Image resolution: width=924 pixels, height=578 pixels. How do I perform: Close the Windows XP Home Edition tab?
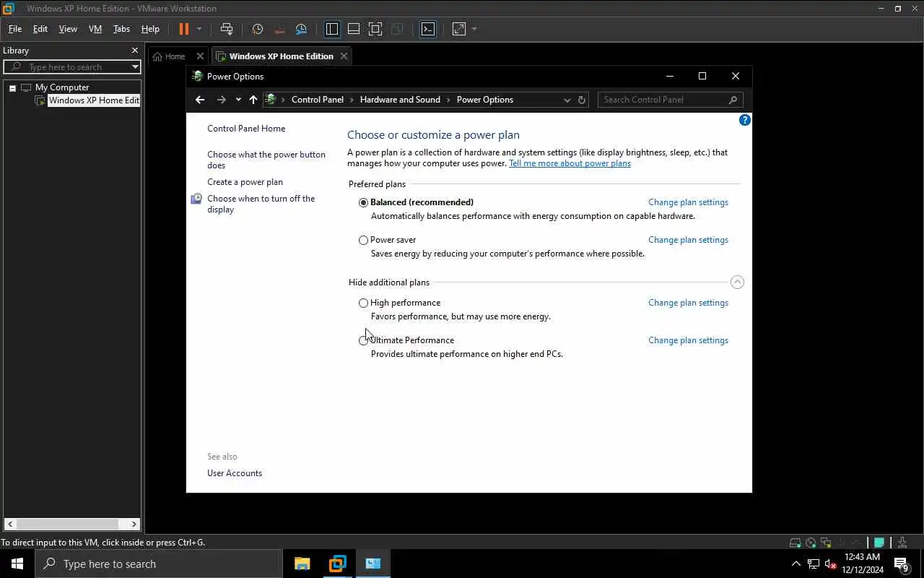(344, 56)
